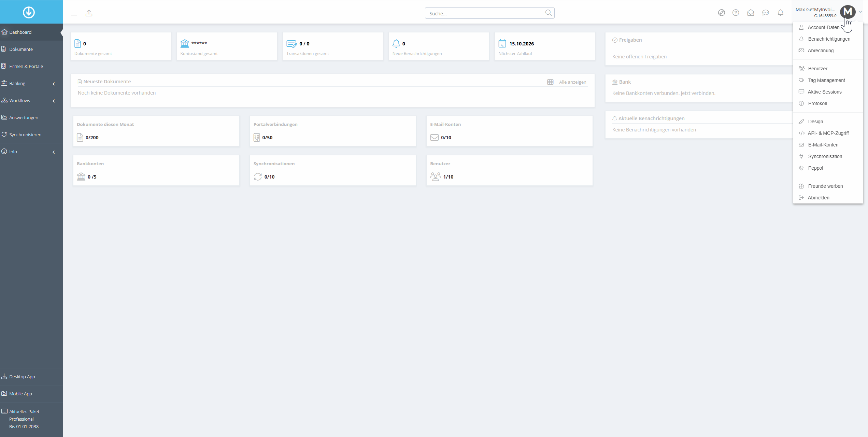Click the hamburger menu icon

(74, 13)
